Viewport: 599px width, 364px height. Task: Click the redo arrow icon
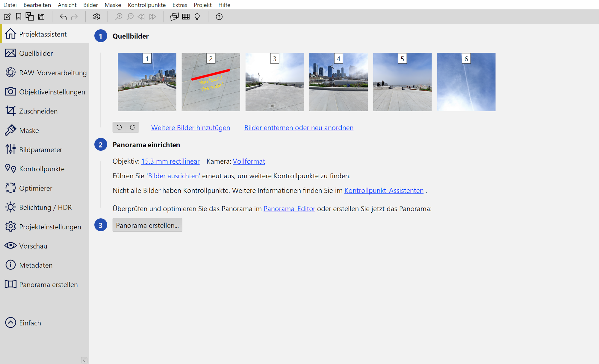click(x=74, y=17)
